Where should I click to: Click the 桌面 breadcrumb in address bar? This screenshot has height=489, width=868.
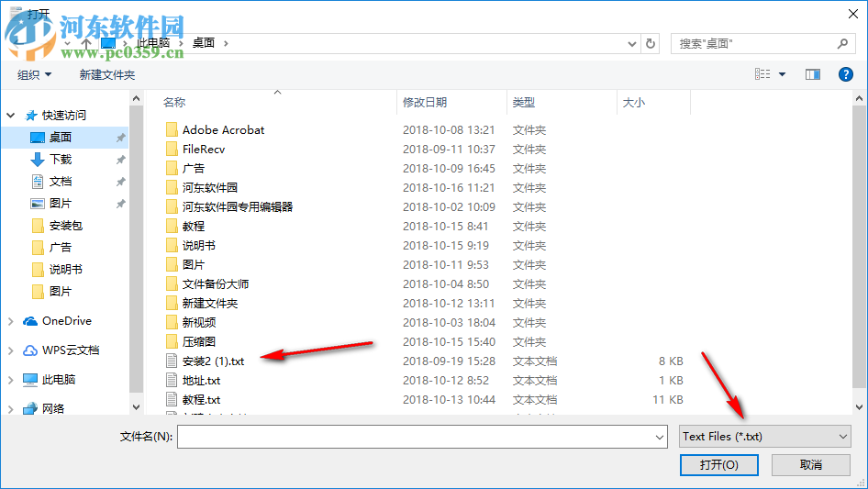click(x=203, y=42)
